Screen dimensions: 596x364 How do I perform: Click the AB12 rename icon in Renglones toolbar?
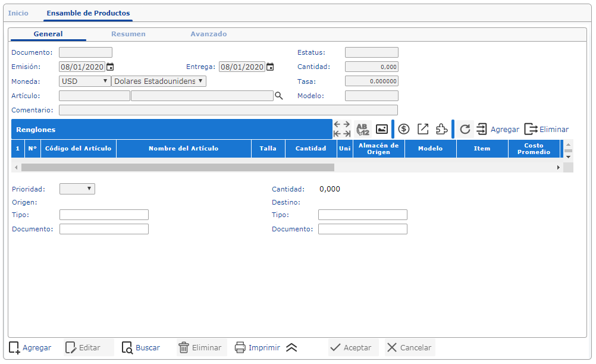(363, 129)
